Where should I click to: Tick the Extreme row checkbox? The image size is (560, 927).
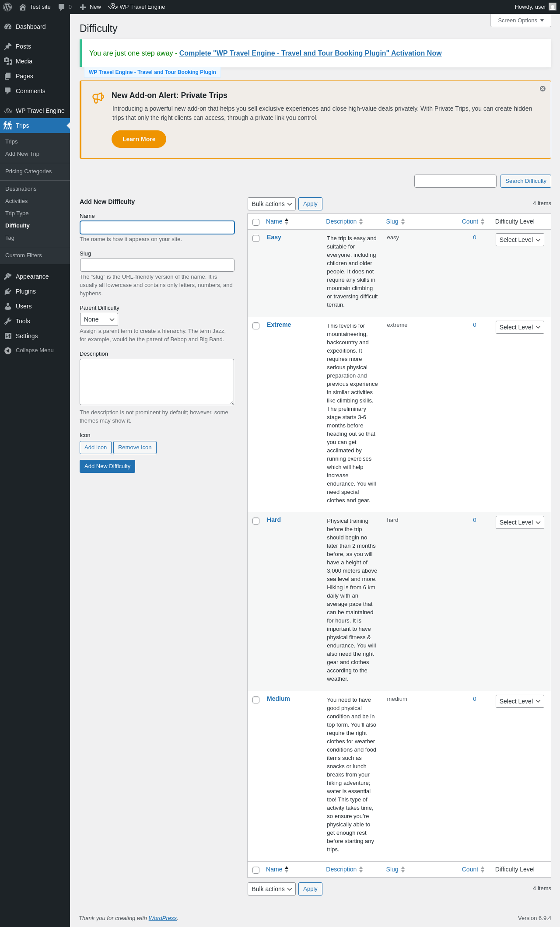pos(256,326)
